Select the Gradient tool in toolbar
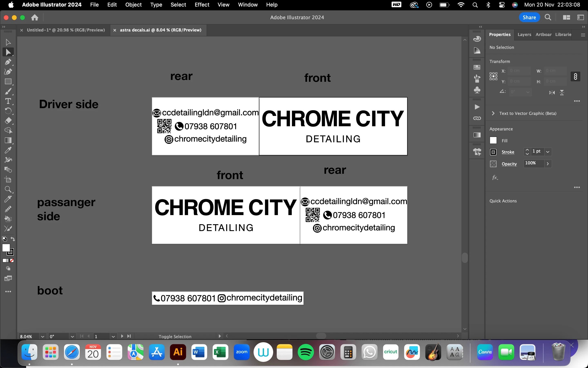Image resolution: width=588 pixels, height=368 pixels. pyautogui.click(x=8, y=140)
